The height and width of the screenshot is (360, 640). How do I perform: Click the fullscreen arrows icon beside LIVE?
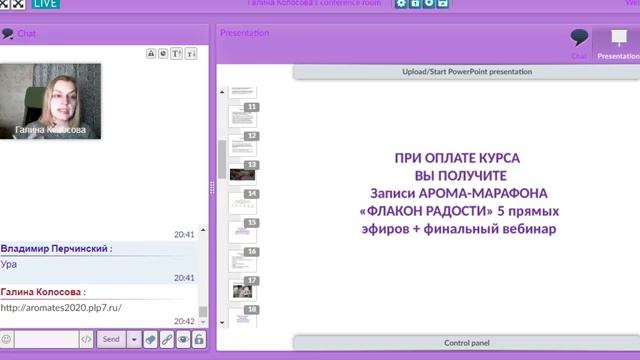coord(18,4)
